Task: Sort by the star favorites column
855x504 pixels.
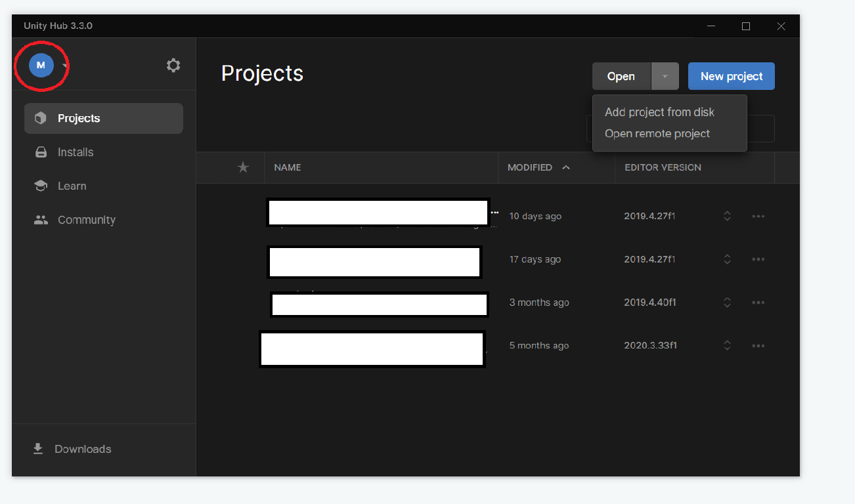Action: [243, 167]
